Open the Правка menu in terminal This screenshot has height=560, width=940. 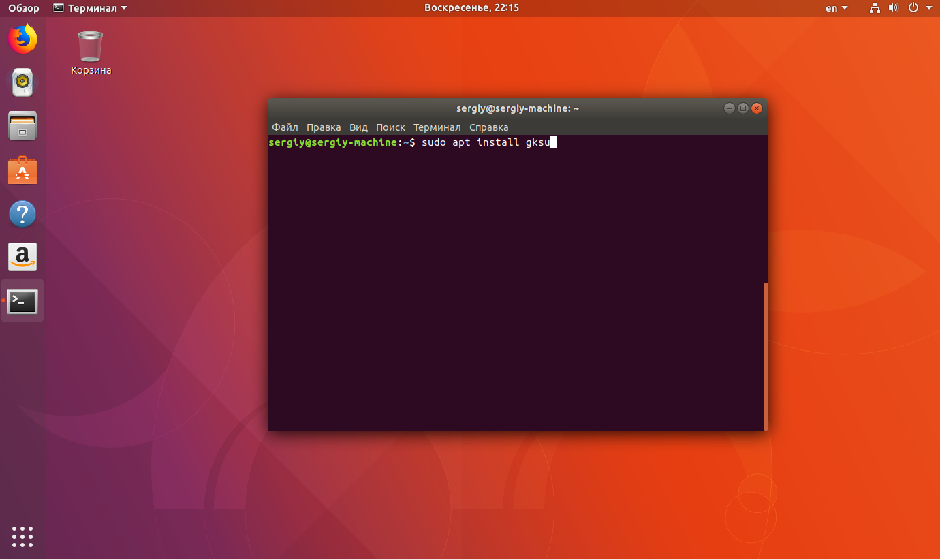click(324, 127)
